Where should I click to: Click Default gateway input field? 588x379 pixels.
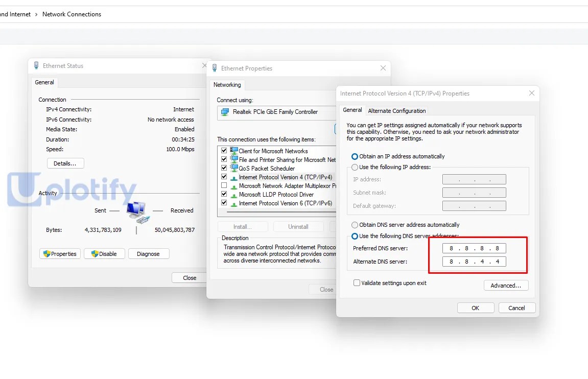[x=474, y=206]
